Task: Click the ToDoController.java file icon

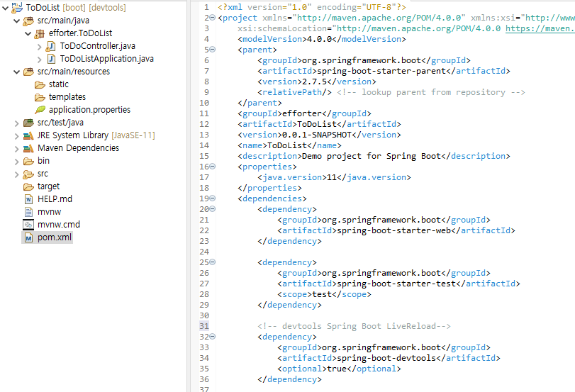Action: (x=51, y=46)
